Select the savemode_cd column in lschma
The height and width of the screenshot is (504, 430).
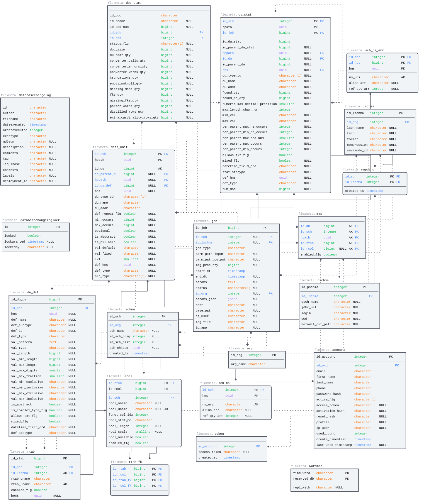pos(357,150)
